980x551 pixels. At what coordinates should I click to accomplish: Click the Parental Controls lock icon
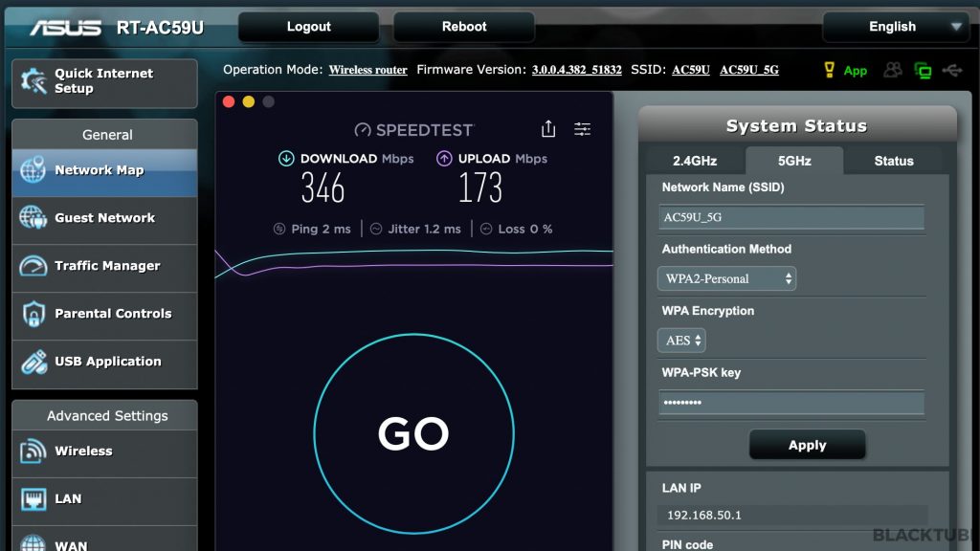click(x=33, y=314)
